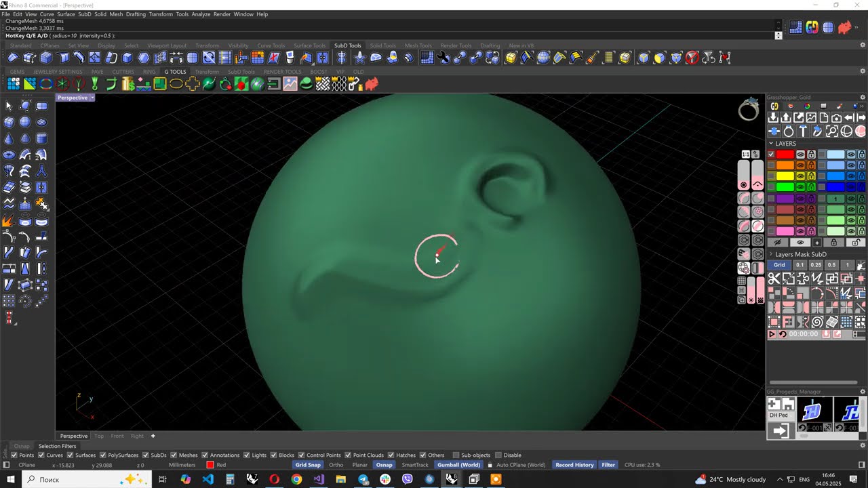Click the orange pig icon in G TOOLS toolbar

pyautogui.click(x=372, y=84)
